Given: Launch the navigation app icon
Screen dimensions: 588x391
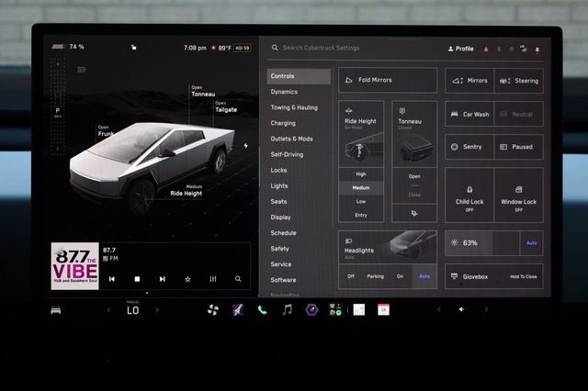Looking at the screenshot, I should tap(238, 309).
